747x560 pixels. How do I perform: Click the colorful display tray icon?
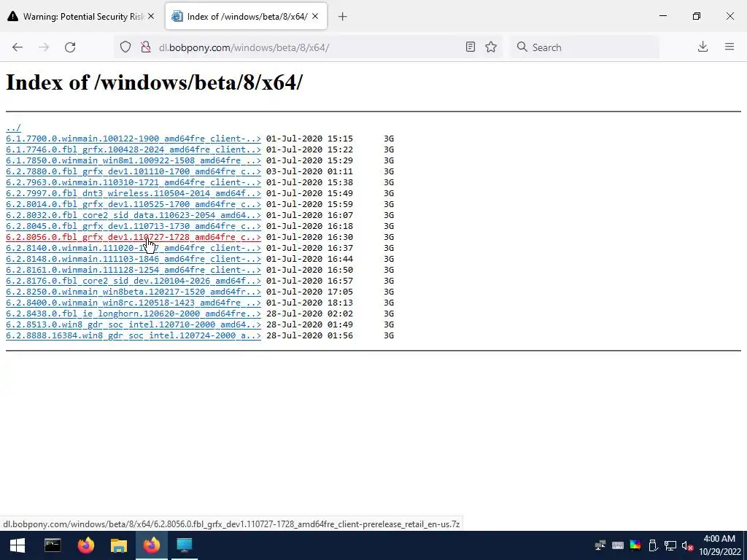(635, 545)
